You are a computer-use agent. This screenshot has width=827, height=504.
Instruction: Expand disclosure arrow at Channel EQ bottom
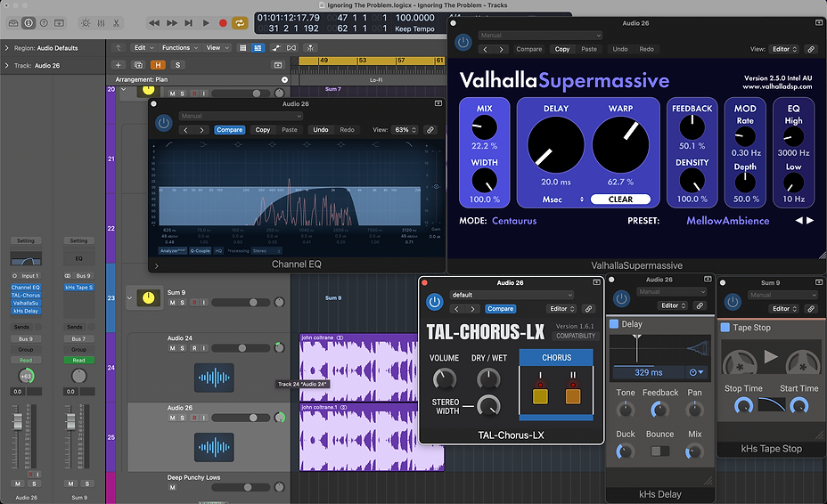(x=157, y=265)
